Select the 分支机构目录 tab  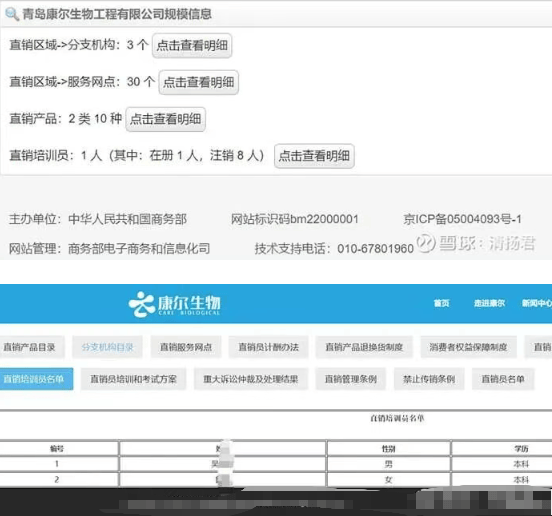click(107, 347)
